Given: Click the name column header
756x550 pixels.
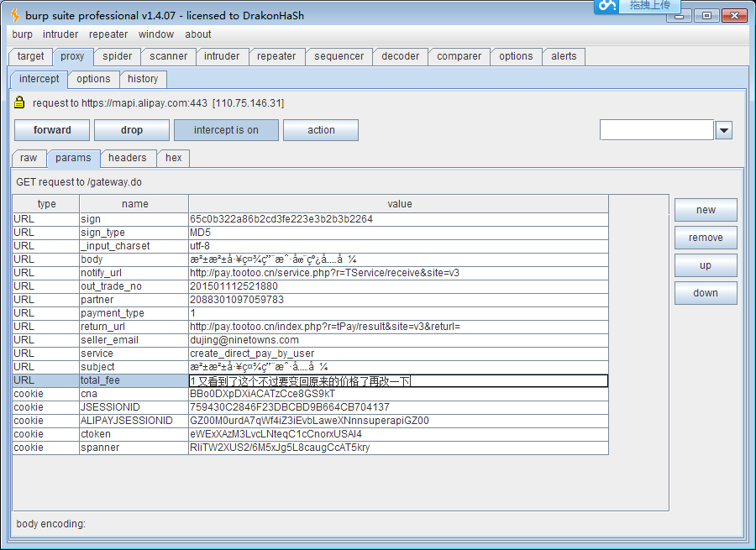Looking at the screenshot, I should click(x=134, y=204).
